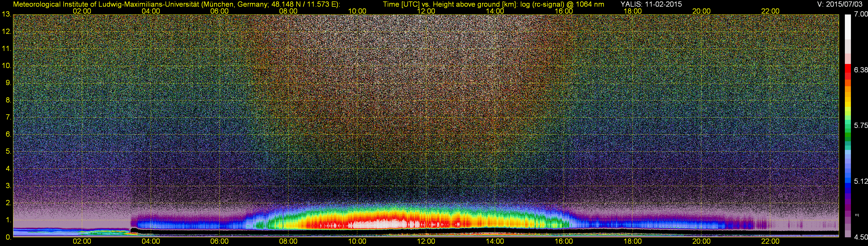The width and height of the screenshot is (868, 246).
Task: Click the 1 km height axis label
Action: coord(8,220)
